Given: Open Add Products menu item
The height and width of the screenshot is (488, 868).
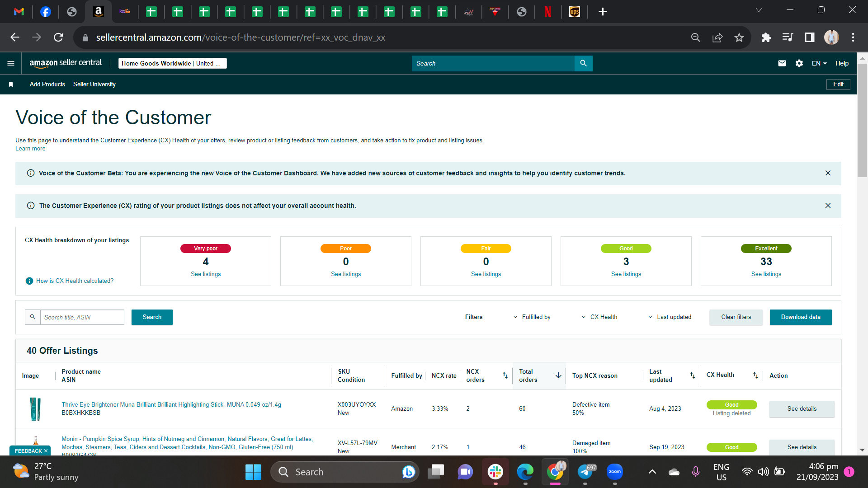Looking at the screenshot, I should [47, 84].
